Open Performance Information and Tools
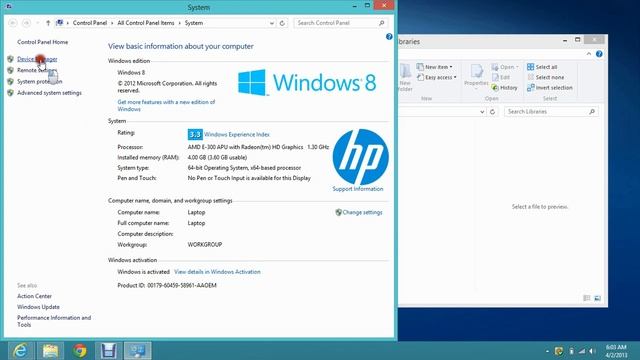The image size is (640, 360). click(54, 321)
